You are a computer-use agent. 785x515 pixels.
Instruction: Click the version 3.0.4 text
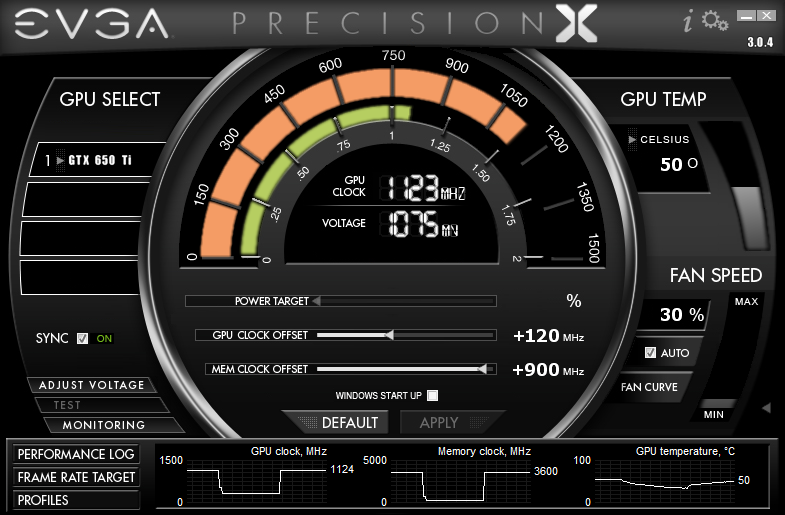pos(760,43)
